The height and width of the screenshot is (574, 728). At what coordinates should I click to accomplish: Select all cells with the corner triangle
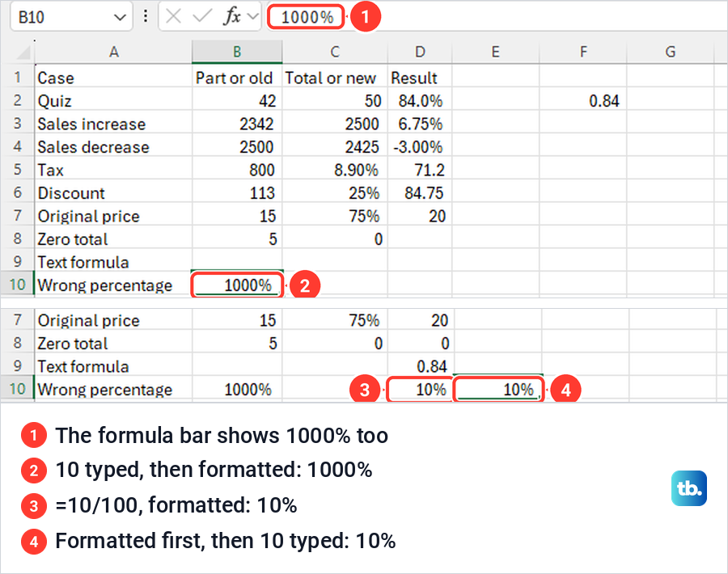pos(23,53)
